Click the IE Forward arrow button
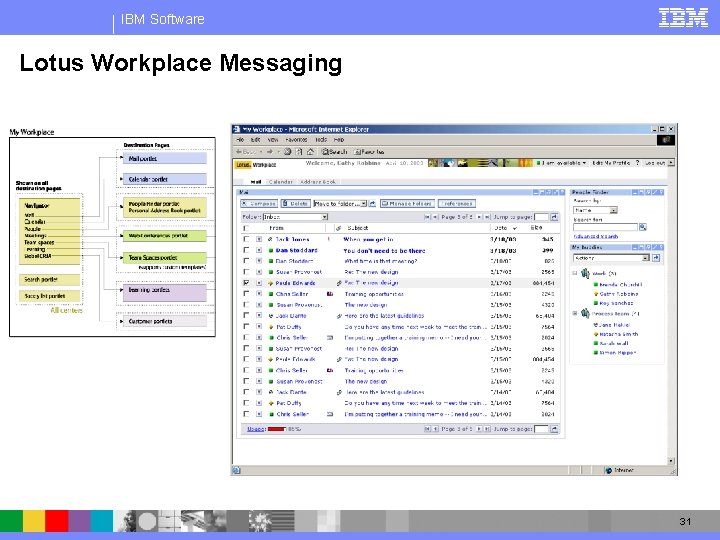 click(x=270, y=152)
